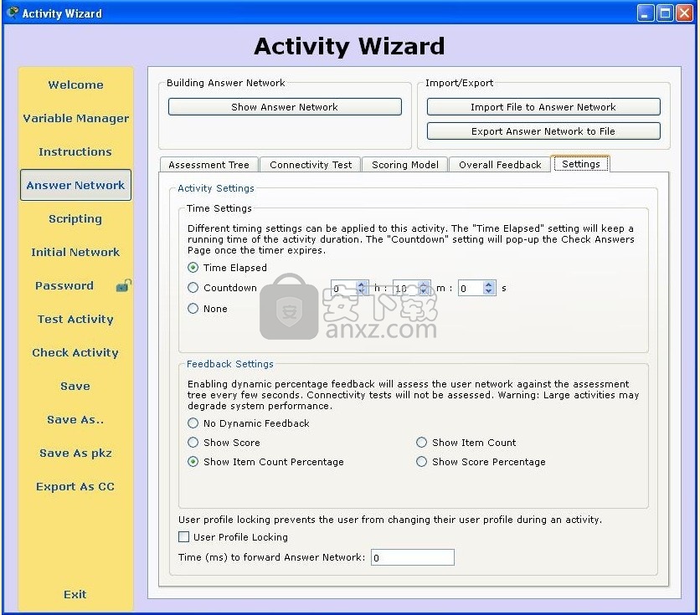
Task: Click the countdown minutes field
Action: pos(405,288)
